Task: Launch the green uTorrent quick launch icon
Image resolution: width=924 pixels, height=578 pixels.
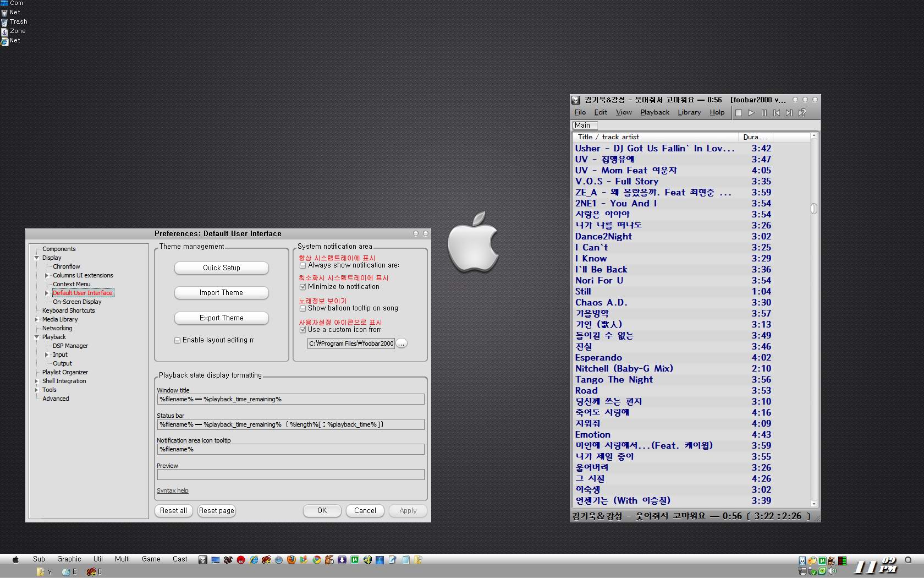Action: (355, 560)
